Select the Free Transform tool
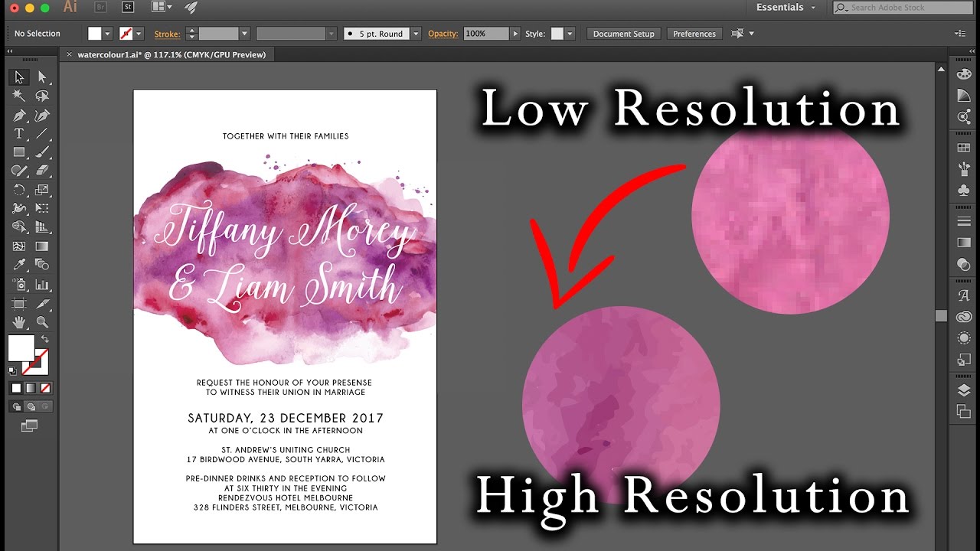The image size is (980, 551). click(x=42, y=208)
